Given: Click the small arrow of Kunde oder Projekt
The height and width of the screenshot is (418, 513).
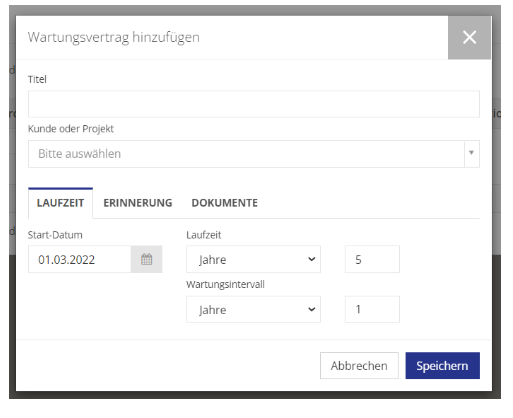Looking at the screenshot, I should (x=471, y=153).
